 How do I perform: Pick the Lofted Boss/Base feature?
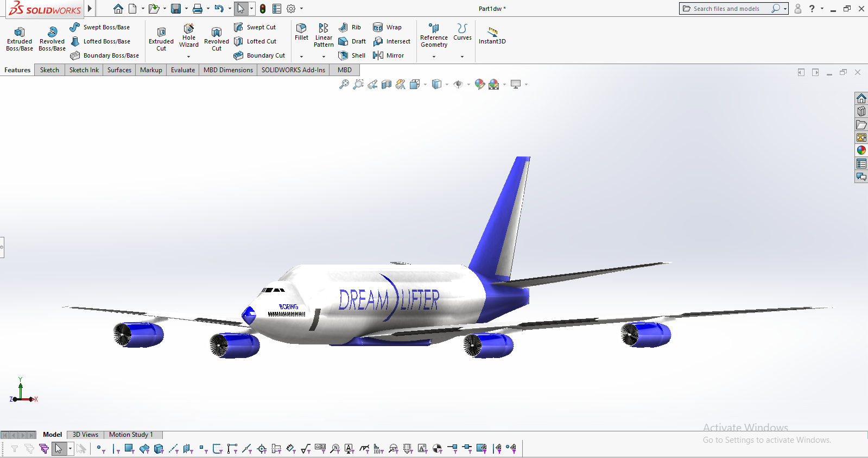[100, 41]
